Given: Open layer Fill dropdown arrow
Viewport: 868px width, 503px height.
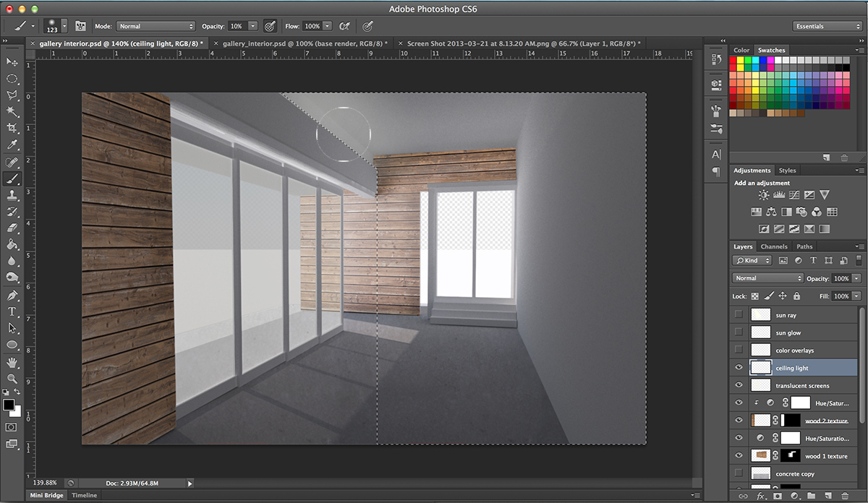Looking at the screenshot, I should coord(856,296).
